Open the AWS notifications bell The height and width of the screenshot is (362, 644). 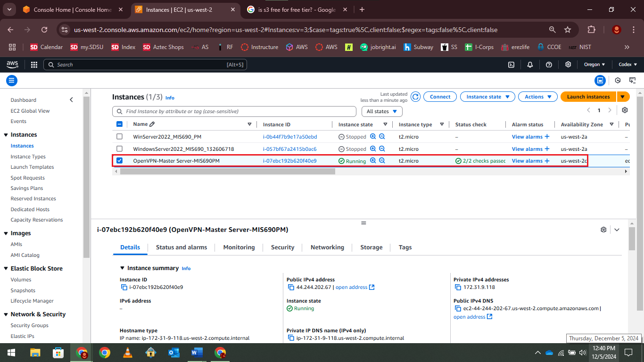pyautogui.click(x=530, y=65)
